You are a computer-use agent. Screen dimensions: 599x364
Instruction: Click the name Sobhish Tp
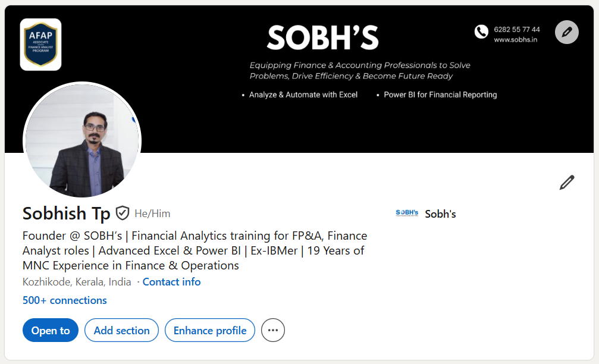click(66, 213)
